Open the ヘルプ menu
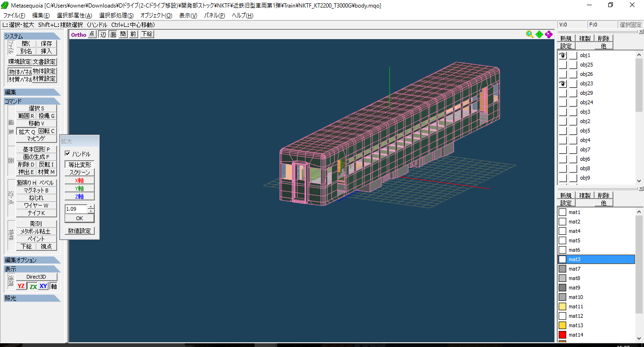 point(242,16)
